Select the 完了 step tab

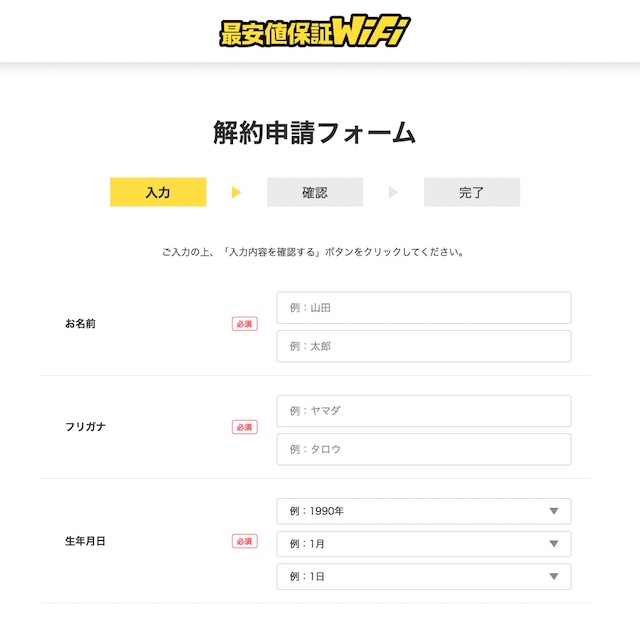tap(472, 192)
